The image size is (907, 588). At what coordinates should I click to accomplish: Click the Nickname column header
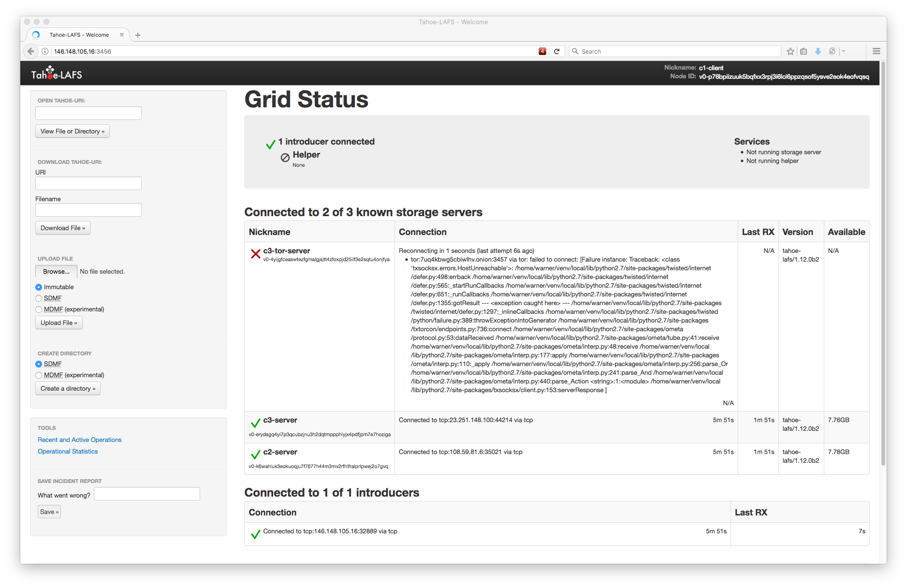click(269, 232)
